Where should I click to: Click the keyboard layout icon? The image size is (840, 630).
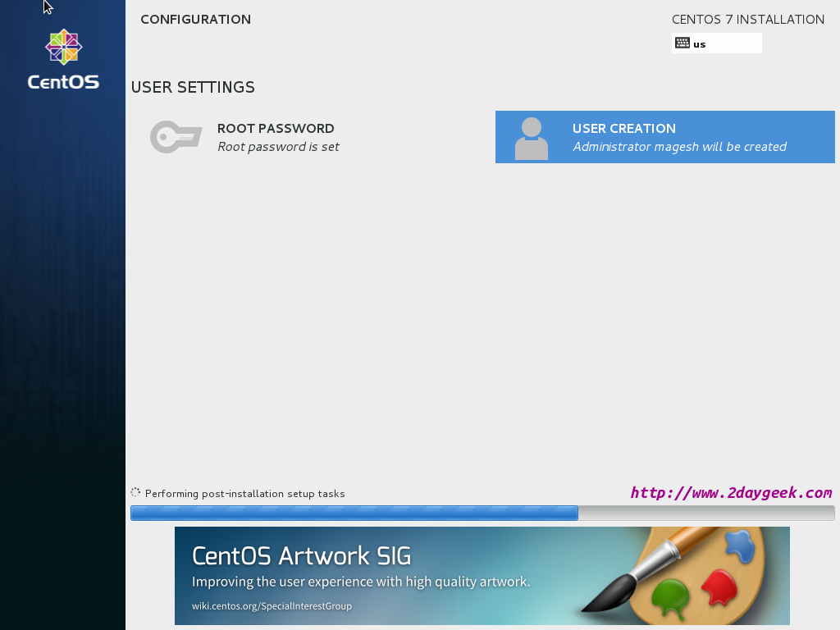tap(682, 43)
